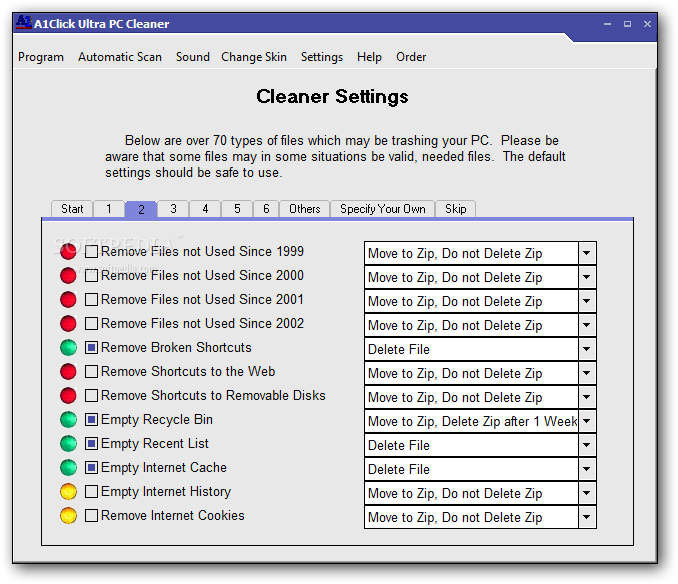Viewport: 678px width, 584px height.
Task: Switch to the Start tab
Action: point(72,209)
